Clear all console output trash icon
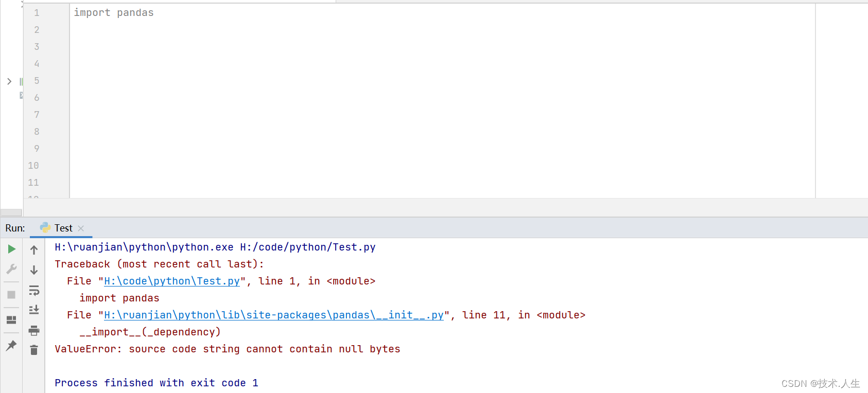The width and height of the screenshot is (868, 393). pyautogui.click(x=34, y=350)
